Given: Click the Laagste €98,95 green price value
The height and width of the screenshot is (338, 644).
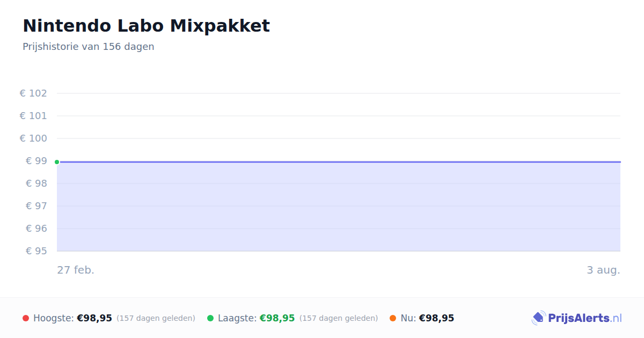Looking at the screenshot, I should pos(277,318).
